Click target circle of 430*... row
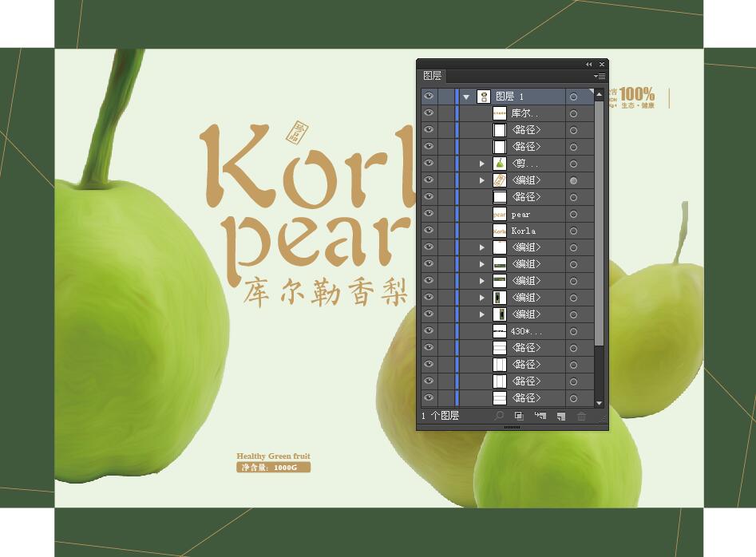 click(x=573, y=331)
